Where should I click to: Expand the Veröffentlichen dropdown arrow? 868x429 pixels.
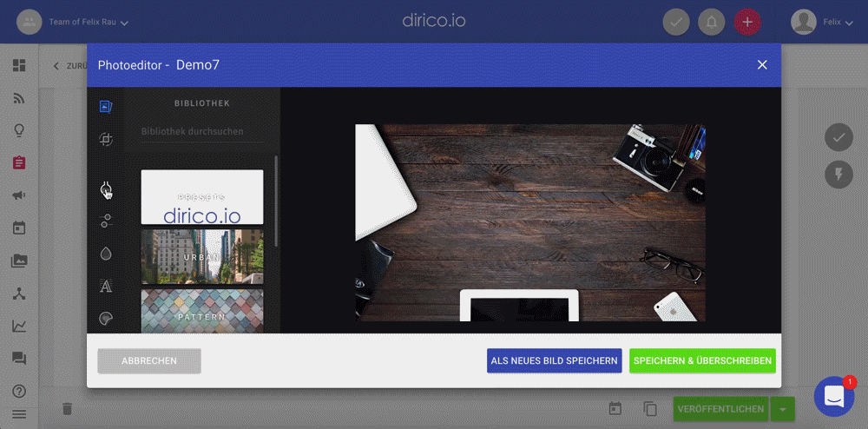(782, 409)
